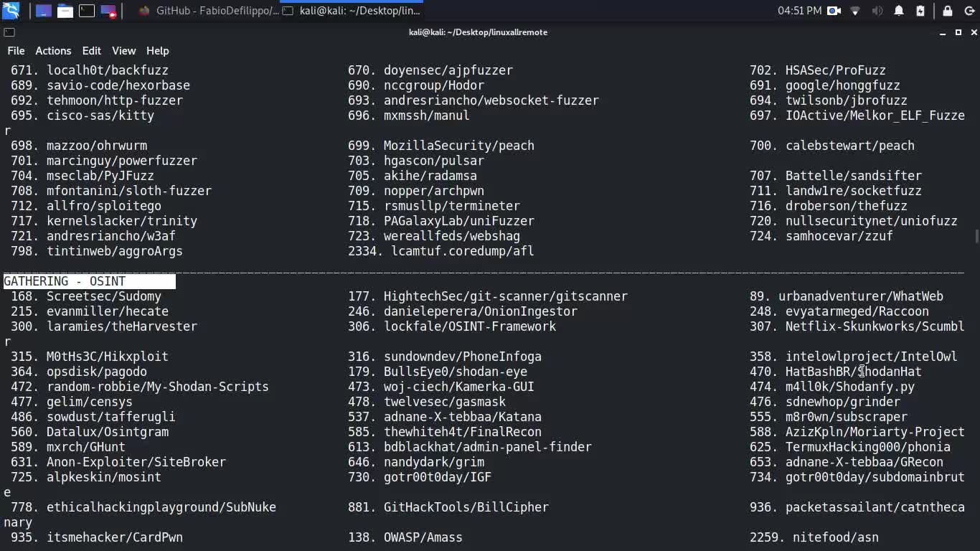The width and height of the screenshot is (980, 551).
Task: Click entry 705. akihe/radamsa
Action: tap(413, 176)
